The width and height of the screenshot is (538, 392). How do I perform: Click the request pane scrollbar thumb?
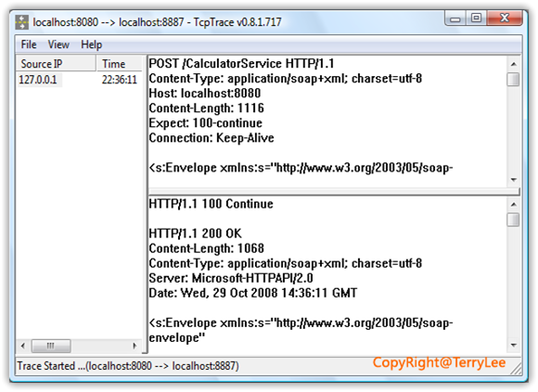[513, 79]
